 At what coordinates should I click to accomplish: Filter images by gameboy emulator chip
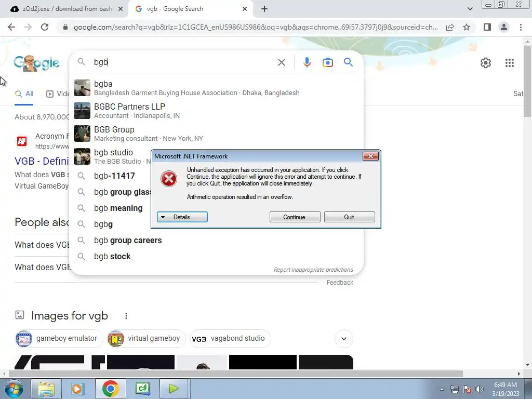(59, 339)
